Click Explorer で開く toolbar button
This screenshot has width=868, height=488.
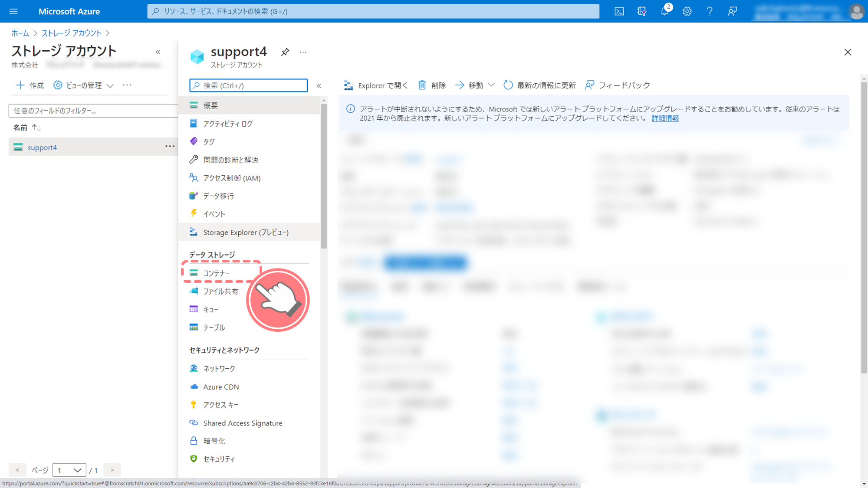click(376, 85)
